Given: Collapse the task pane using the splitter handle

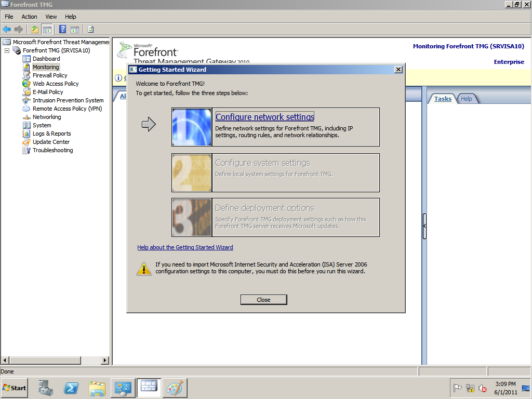Looking at the screenshot, I should point(424,226).
